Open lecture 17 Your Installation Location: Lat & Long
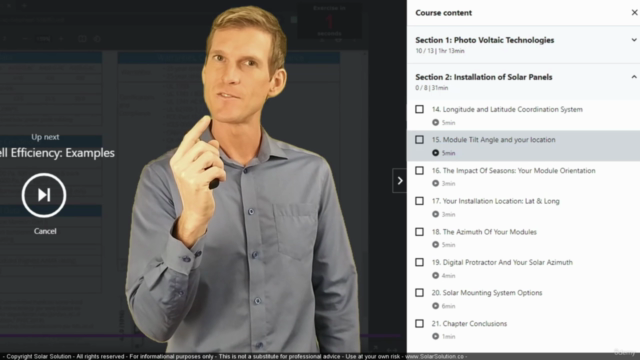This screenshot has width=640, height=360. pos(496,201)
